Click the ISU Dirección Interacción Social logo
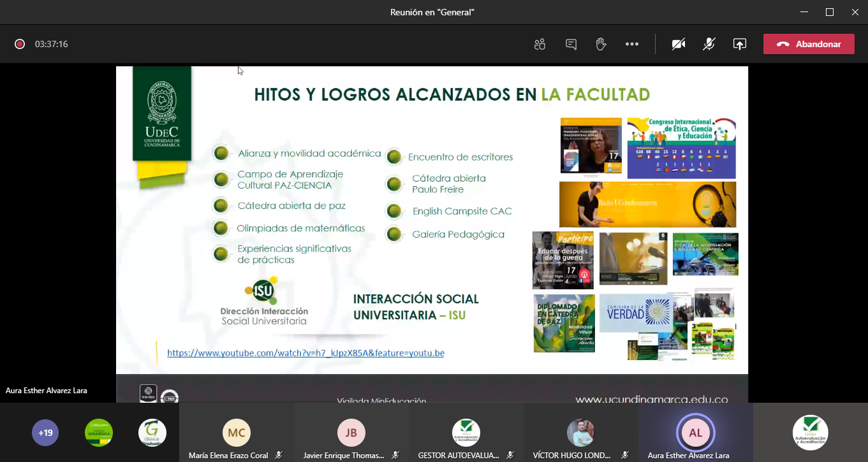Viewport: 868px width, 462px height. [x=264, y=301]
